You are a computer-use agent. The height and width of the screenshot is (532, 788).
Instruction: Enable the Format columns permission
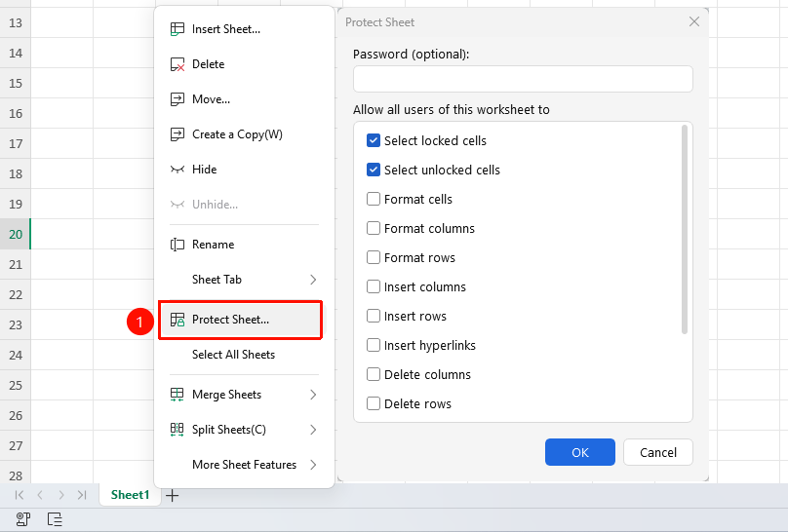point(374,228)
